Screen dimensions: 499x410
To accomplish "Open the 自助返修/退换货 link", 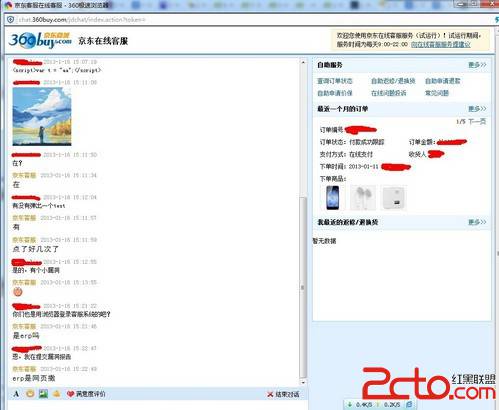I will [393, 81].
